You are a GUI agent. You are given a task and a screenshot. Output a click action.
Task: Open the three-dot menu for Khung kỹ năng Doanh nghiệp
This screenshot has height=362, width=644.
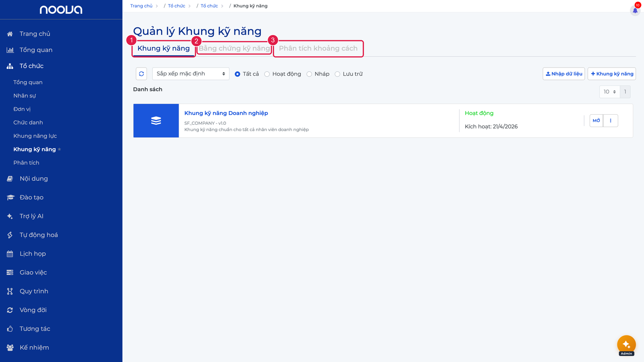tap(611, 121)
